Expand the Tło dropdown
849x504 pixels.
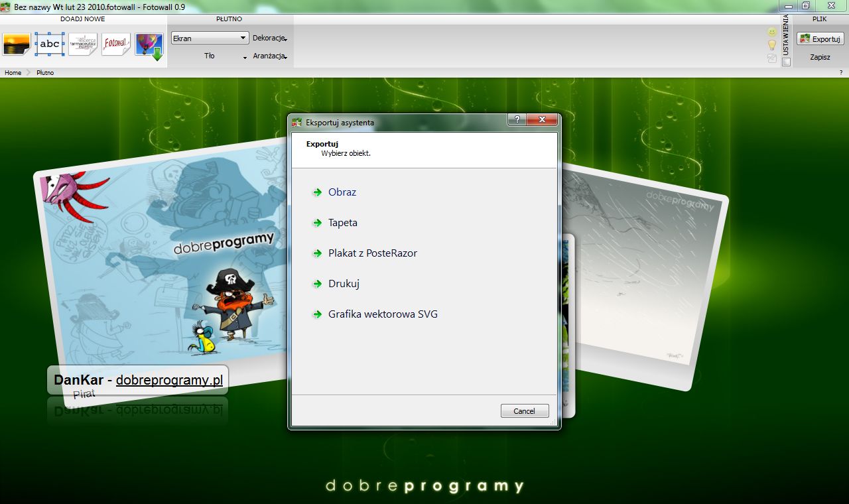coord(210,56)
